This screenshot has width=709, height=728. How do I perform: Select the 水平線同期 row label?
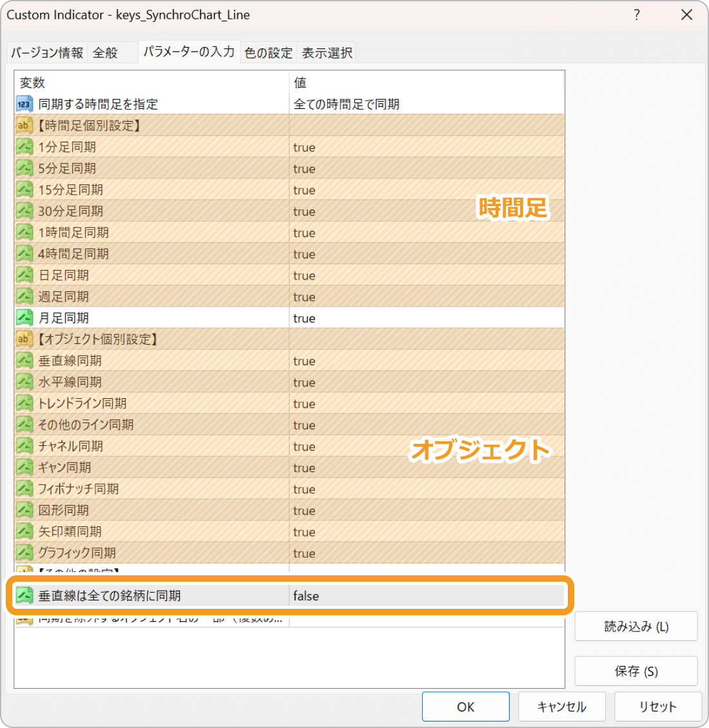(x=70, y=382)
